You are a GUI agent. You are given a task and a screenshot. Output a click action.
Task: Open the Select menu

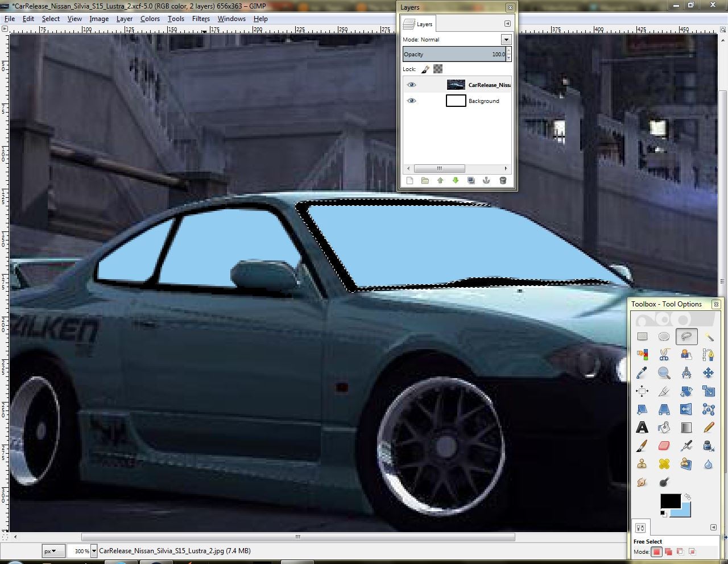pyautogui.click(x=51, y=19)
